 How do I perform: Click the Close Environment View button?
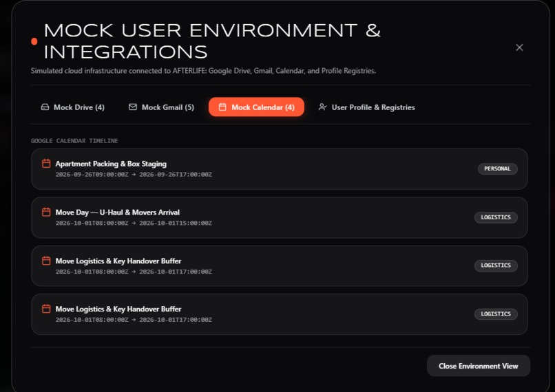478,366
